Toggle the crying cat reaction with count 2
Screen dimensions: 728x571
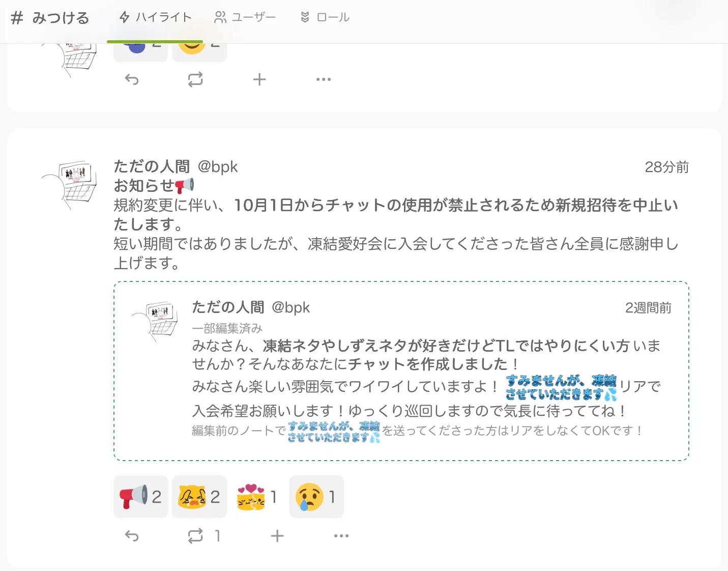[x=199, y=497]
